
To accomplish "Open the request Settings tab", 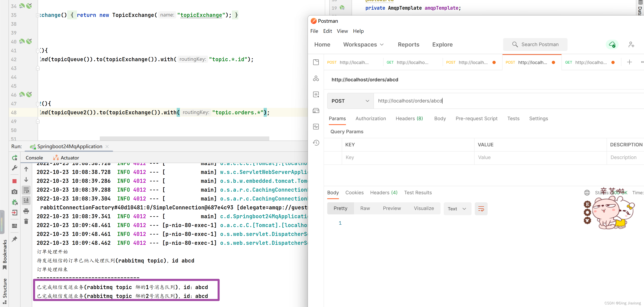I will [x=539, y=119].
